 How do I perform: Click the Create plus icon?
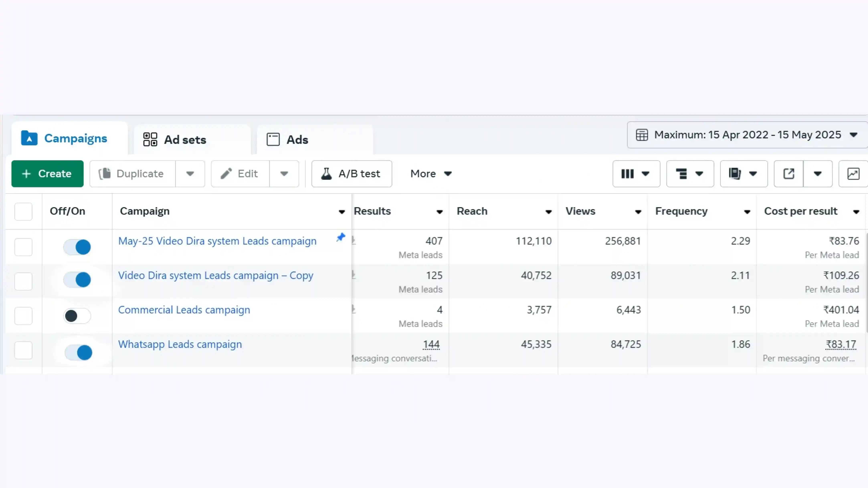[x=26, y=174]
